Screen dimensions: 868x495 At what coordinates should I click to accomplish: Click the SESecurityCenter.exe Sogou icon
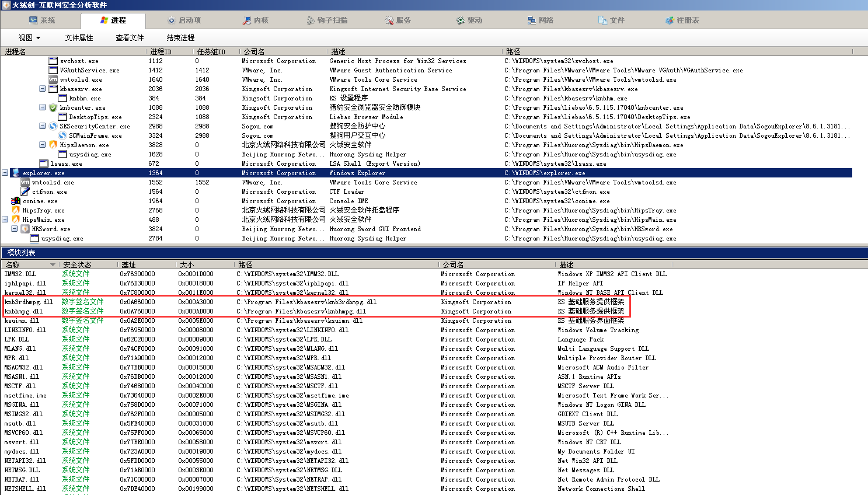(53, 126)
